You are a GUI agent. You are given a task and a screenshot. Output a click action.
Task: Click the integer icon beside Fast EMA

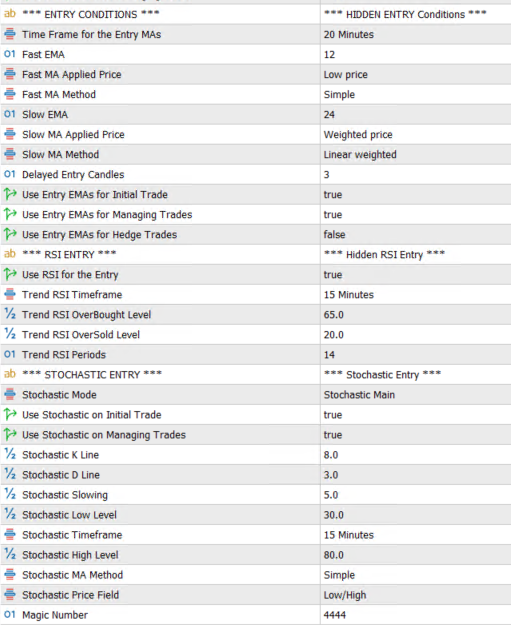(10, 54)
